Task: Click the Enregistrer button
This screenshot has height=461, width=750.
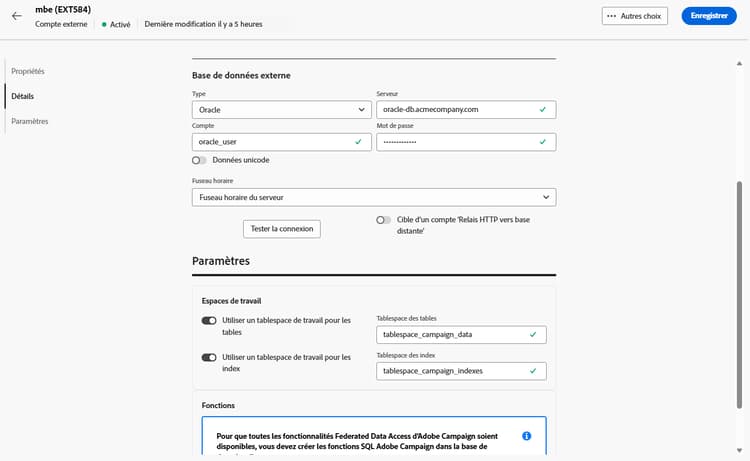Action: point(708,16)
